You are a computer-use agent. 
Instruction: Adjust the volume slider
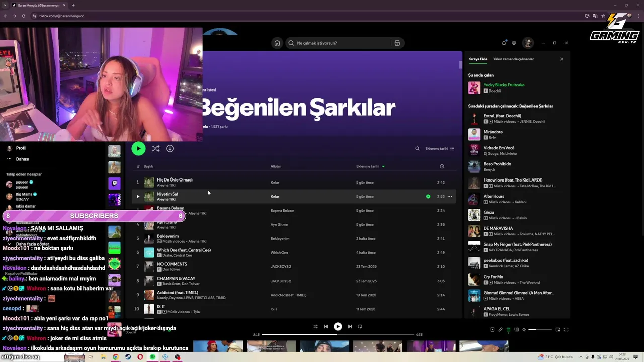coord(539,330)
